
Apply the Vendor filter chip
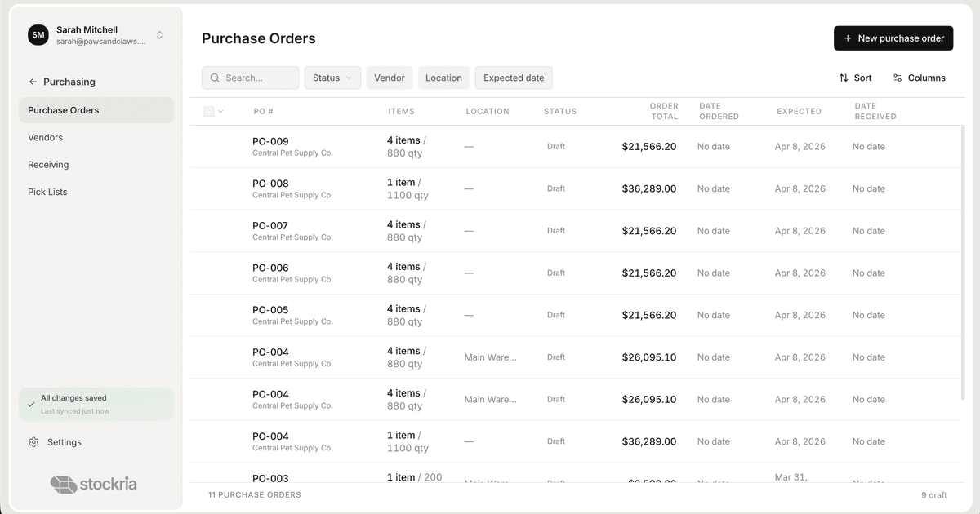[390, 78]
